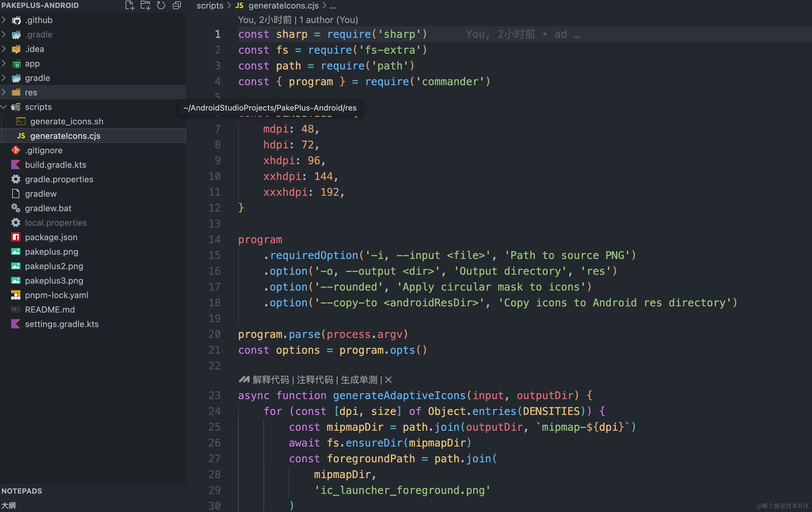Close the code lens AI action bar

tap(389, 380)
